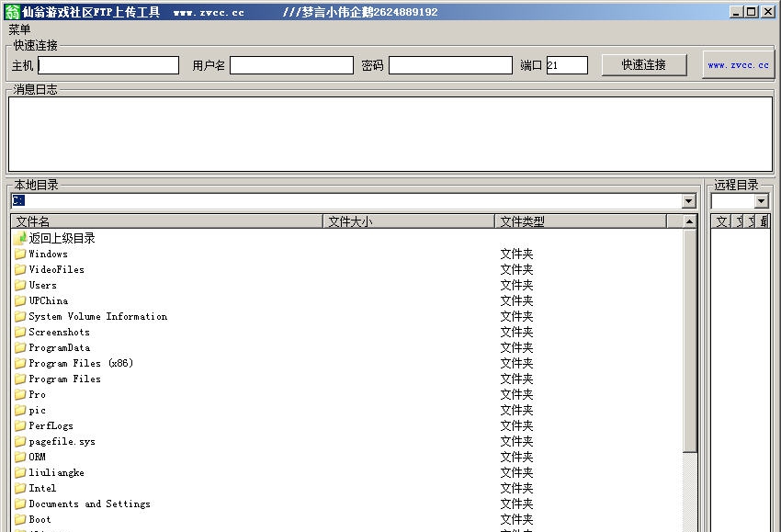Click the 密码 password field
This screenshot has width=781, height=532.
(x=450, y=65)
